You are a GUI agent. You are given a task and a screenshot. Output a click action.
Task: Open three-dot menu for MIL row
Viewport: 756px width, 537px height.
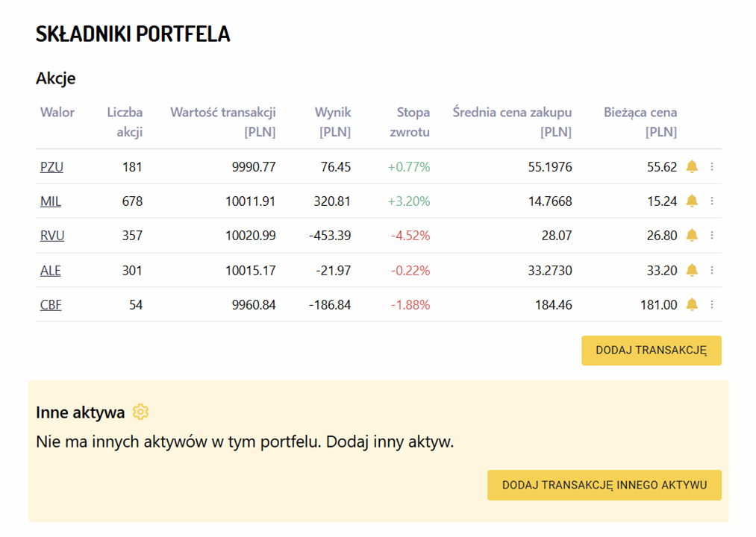[712, 201]
